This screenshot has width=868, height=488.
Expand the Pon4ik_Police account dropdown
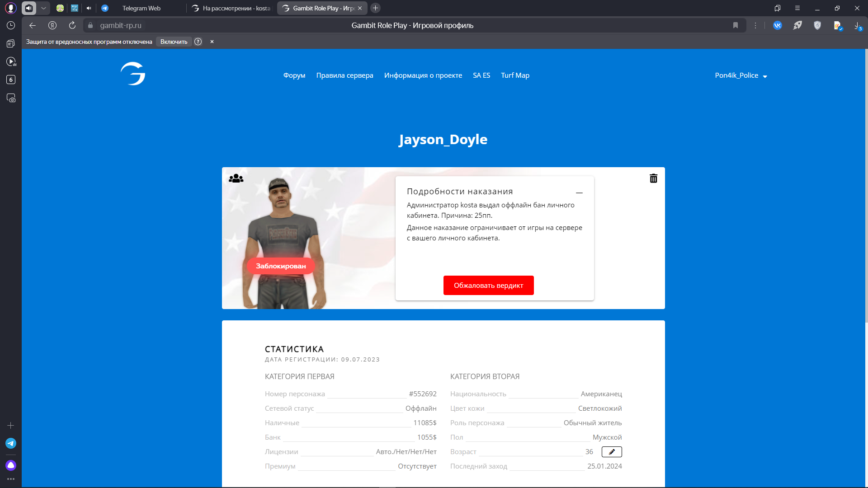tap(741, 75)
